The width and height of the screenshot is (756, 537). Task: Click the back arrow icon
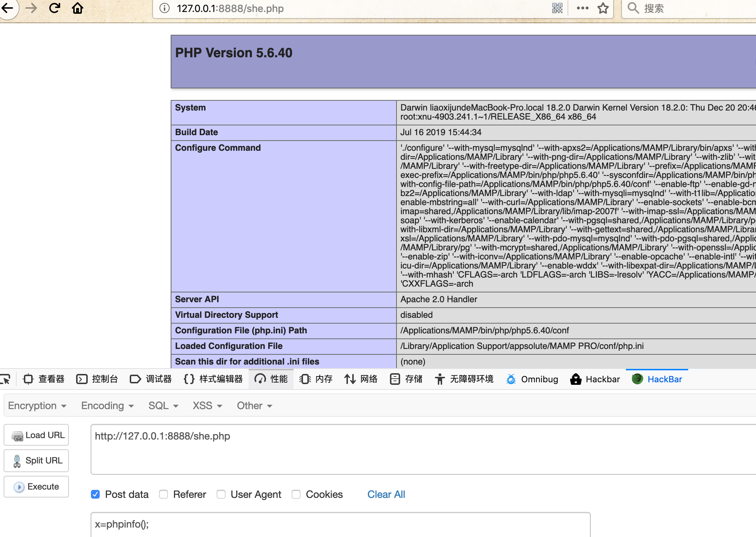pos(8,8)
